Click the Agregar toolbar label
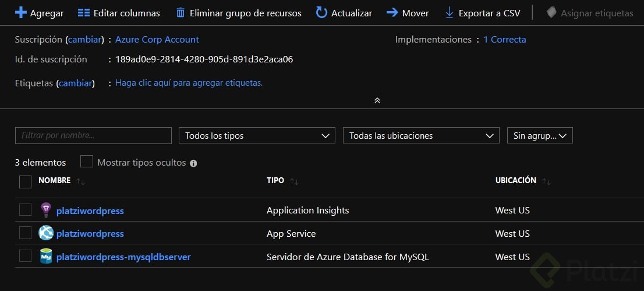The image size is (644, 291). click(47, 13)
